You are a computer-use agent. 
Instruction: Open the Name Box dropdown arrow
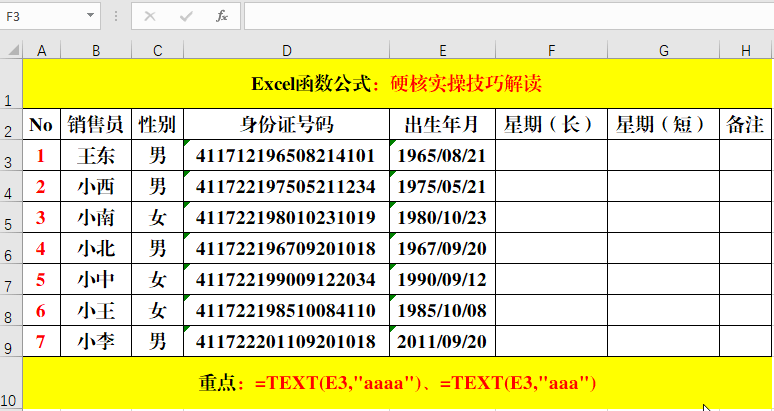(x=90, y=16)
